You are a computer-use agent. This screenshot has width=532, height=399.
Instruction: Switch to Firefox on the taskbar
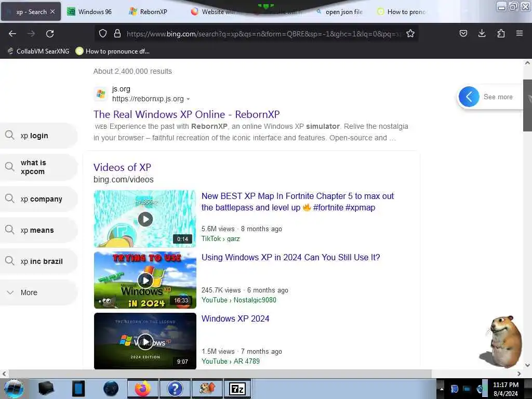click(x=143, y=389)
